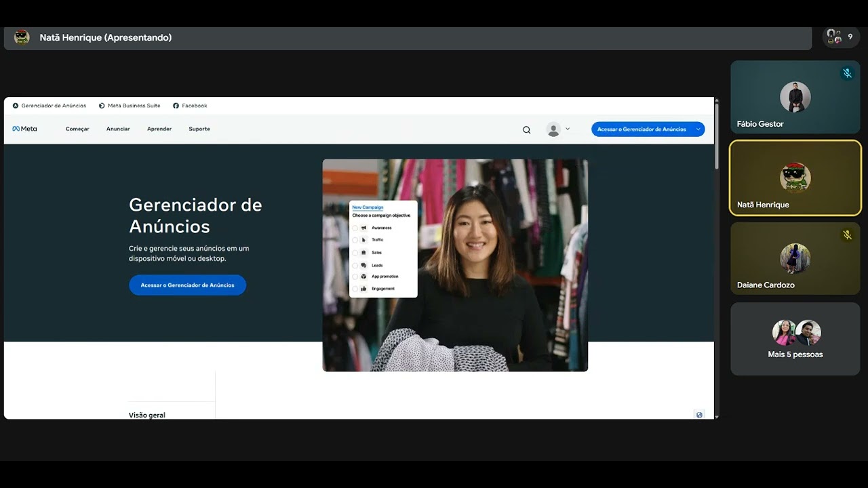Click the Facebook logo icon in the top bar
This screenshot has width=868, height=488.
pos(176,106)
